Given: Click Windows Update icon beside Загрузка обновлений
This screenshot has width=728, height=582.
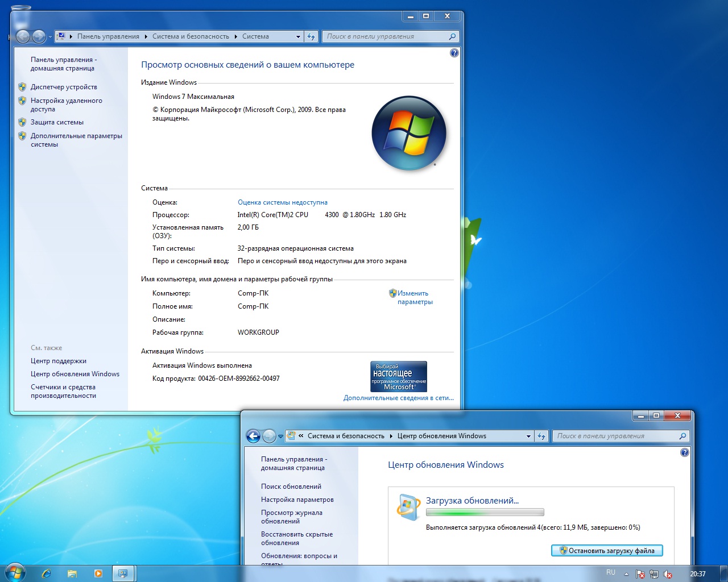Looking at the screenshot, I should pyautogui.click(x=408, y=507).
